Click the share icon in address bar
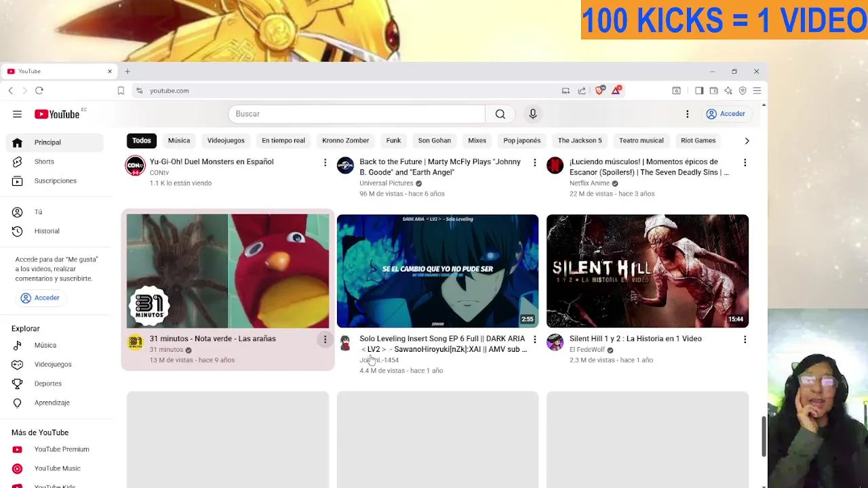The image size is (868, 488). (582, 90)
